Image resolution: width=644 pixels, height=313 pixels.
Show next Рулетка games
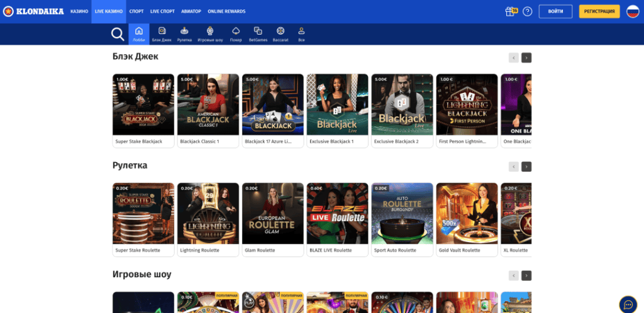pyautogui.click(x=526, y=167)
